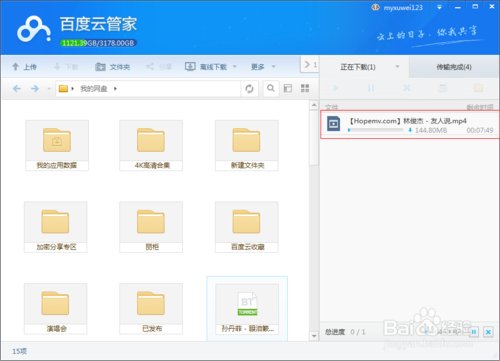Image resolution: width=500 pixels, height=361 pixels.
Task: Open the 厨柜 folder
Action: tap(151, 227)
